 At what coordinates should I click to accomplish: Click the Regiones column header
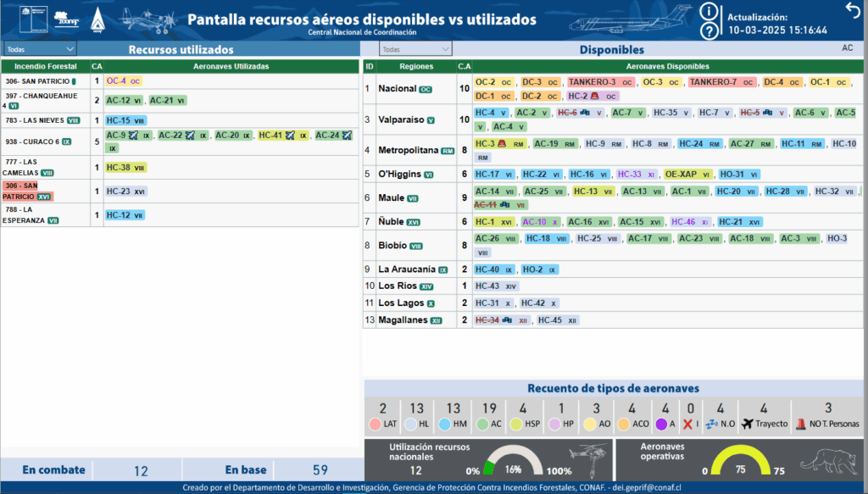(416, 66)
